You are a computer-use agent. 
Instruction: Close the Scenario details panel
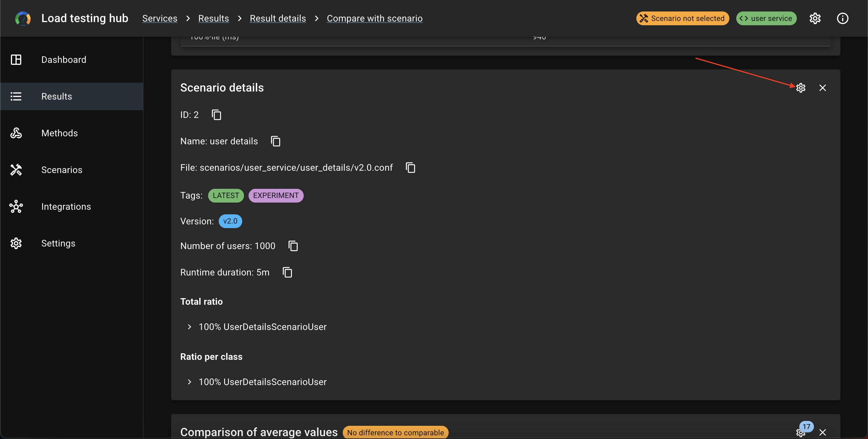click(x=823, y=88)
